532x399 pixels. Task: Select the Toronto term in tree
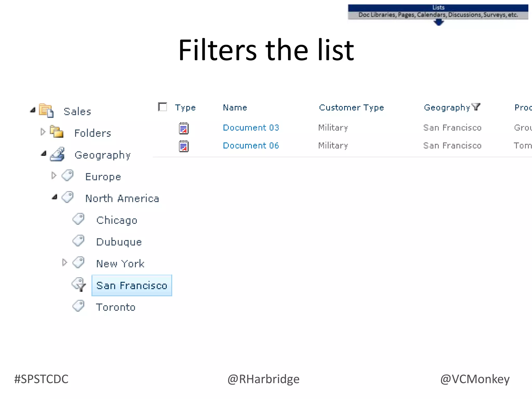click(116, 307)
